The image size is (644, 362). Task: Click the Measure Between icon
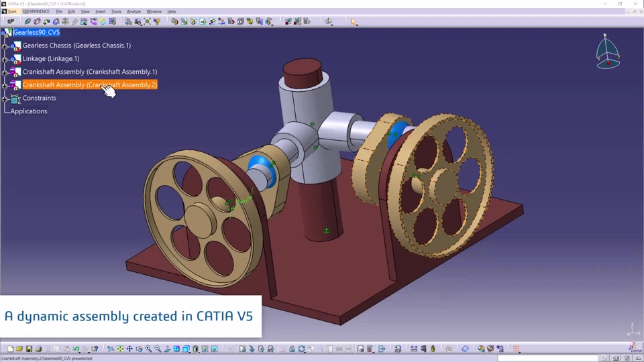pos(414,349)
